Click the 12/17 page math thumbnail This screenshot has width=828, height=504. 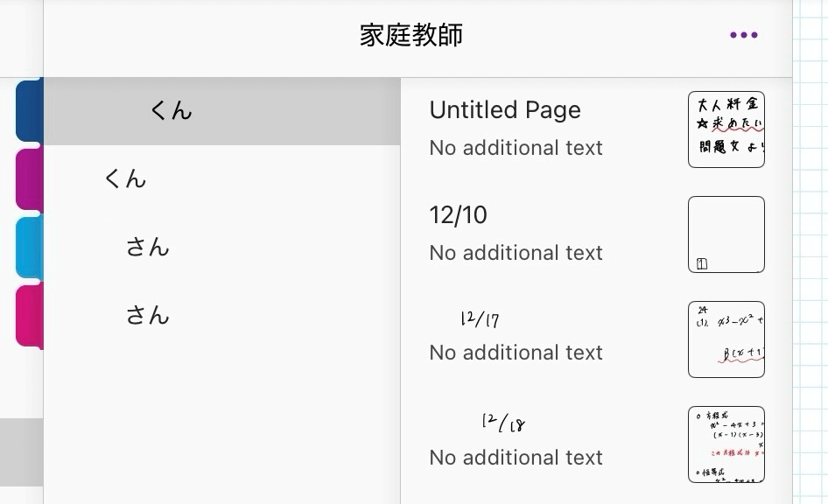pyautogui.click(x=726, y=339)
